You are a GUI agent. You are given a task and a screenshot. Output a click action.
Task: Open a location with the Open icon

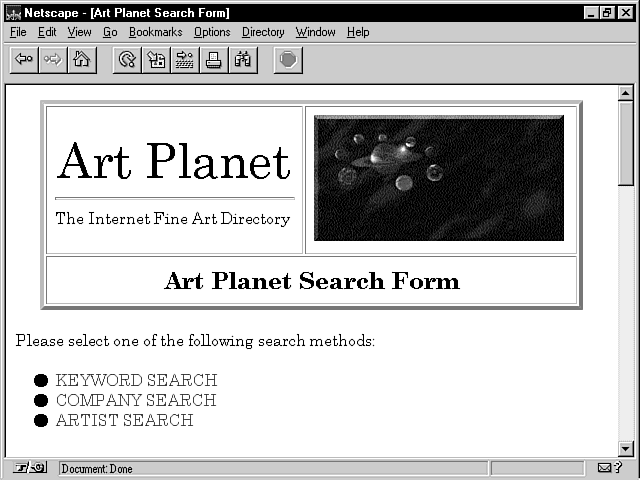pyautogui.click(x=185, y=60)
